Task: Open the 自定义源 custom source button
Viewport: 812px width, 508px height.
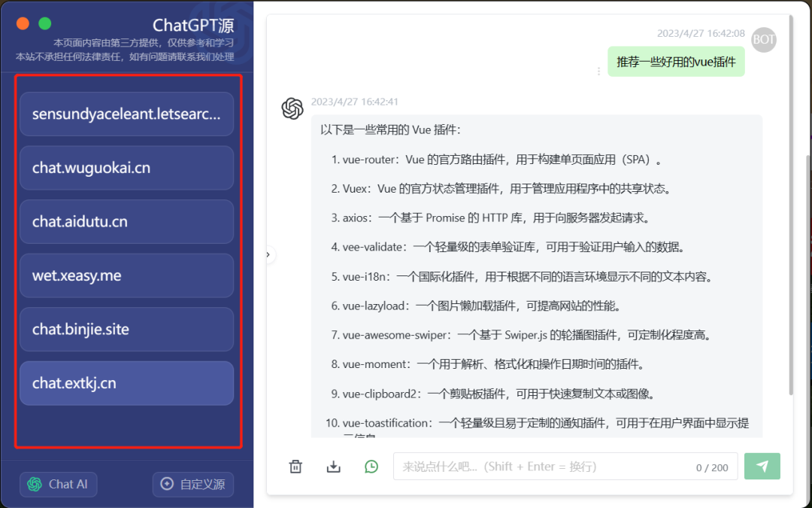Action: click(192, 484)
